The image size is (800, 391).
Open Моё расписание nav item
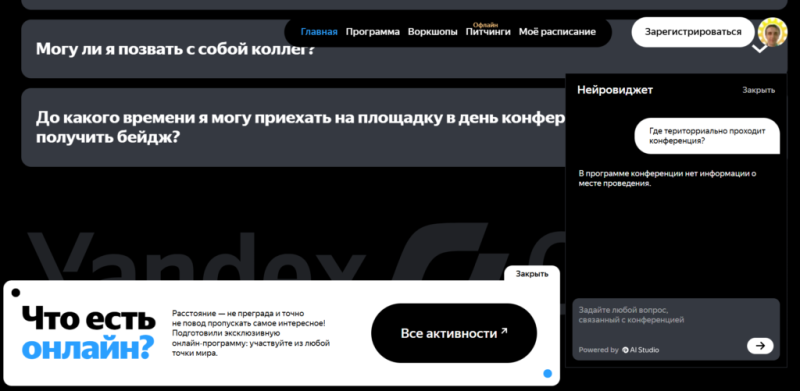click(557, 32)
